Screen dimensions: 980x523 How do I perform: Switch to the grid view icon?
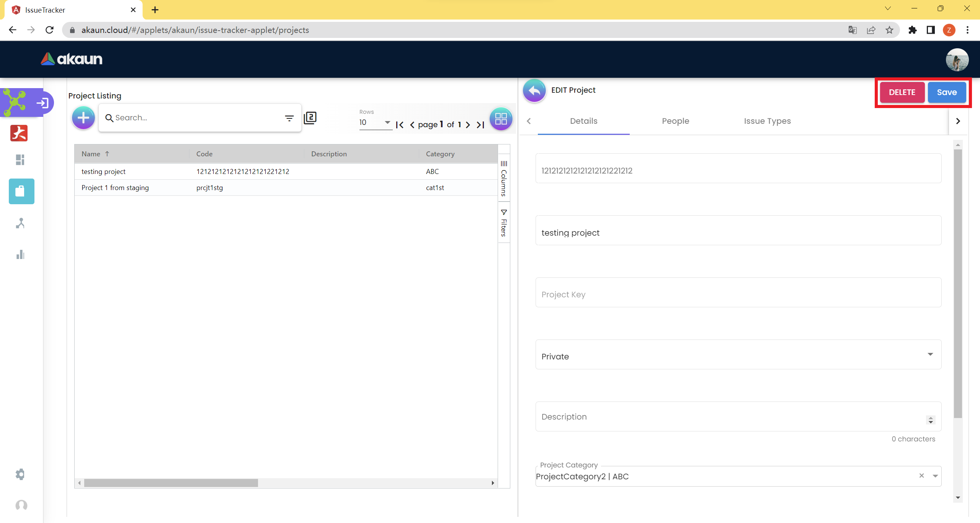(501, 119)
